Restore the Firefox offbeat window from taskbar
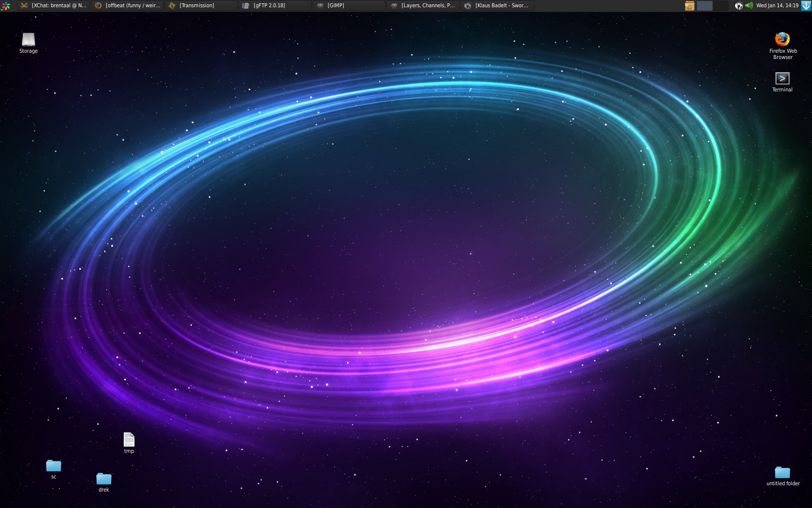 point(128,6)
